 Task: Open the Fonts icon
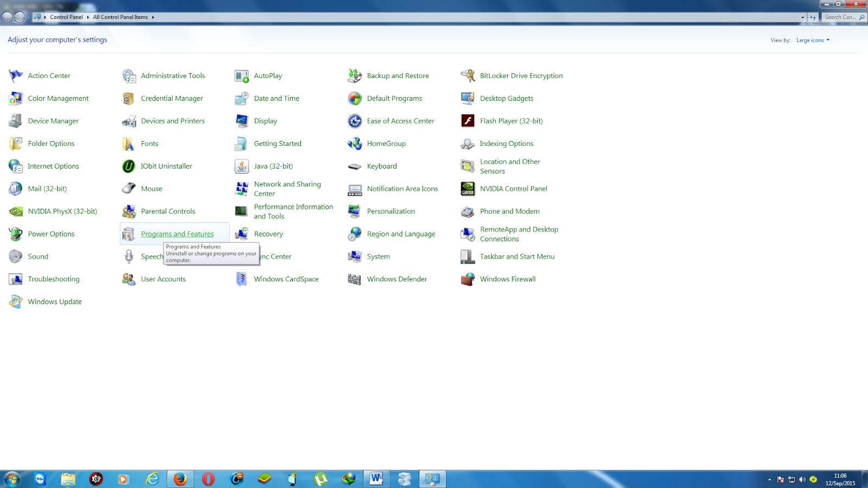point(129,144)
